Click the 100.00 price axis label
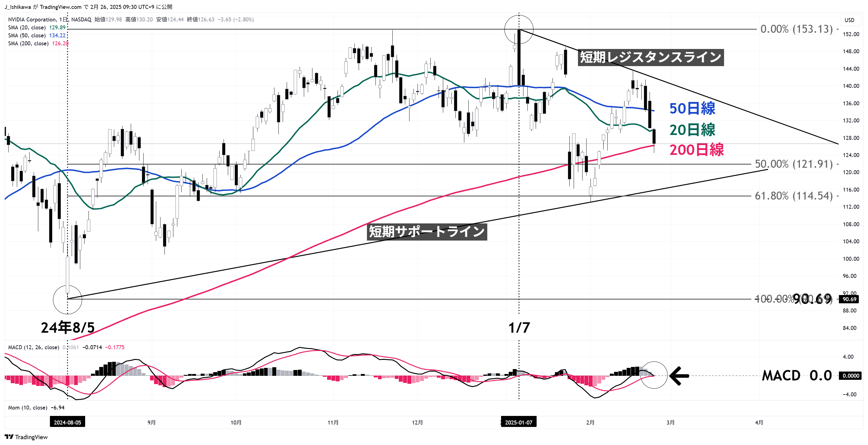Image resolution: width=868 pixels, height=445 pixels. [x=851, y=259]
